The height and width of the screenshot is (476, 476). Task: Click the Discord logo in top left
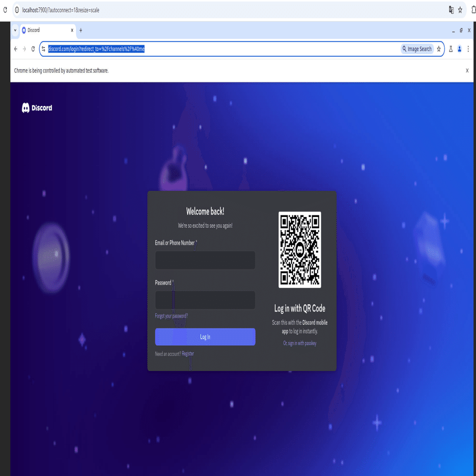click(37, 107)
